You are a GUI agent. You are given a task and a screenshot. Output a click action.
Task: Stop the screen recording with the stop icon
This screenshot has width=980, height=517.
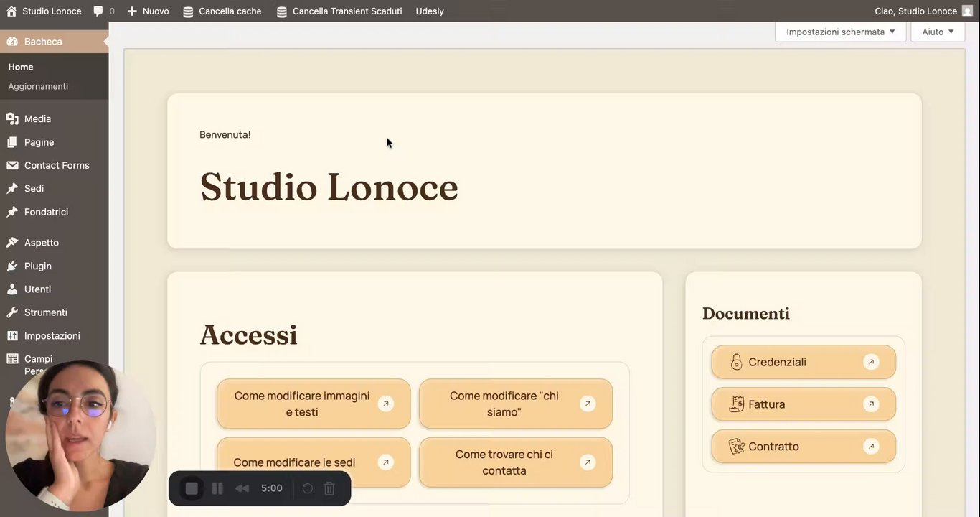coord(192,488)
